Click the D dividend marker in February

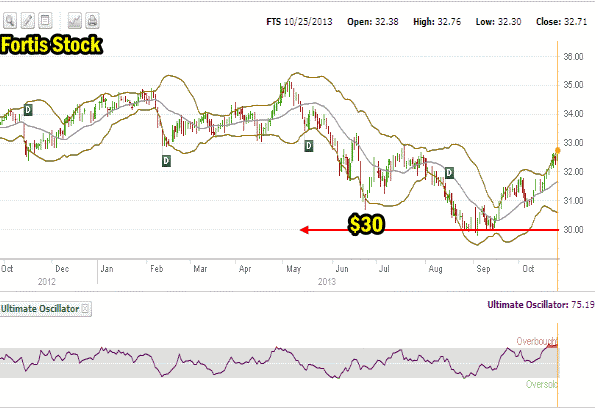coord(166,161)
